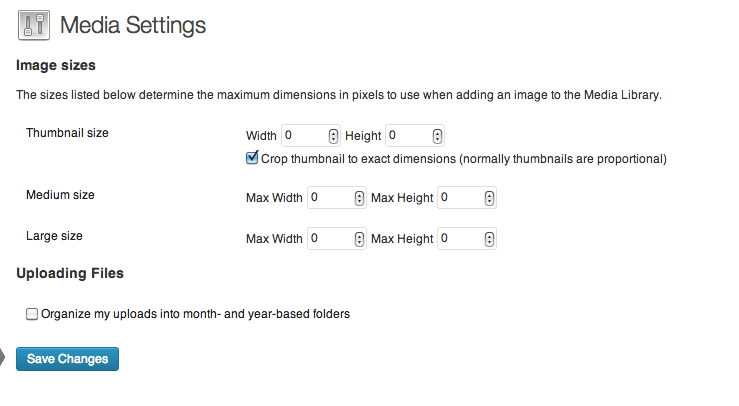Click the Media Settings page heading
Screen dimensions: 739x406
133,26
